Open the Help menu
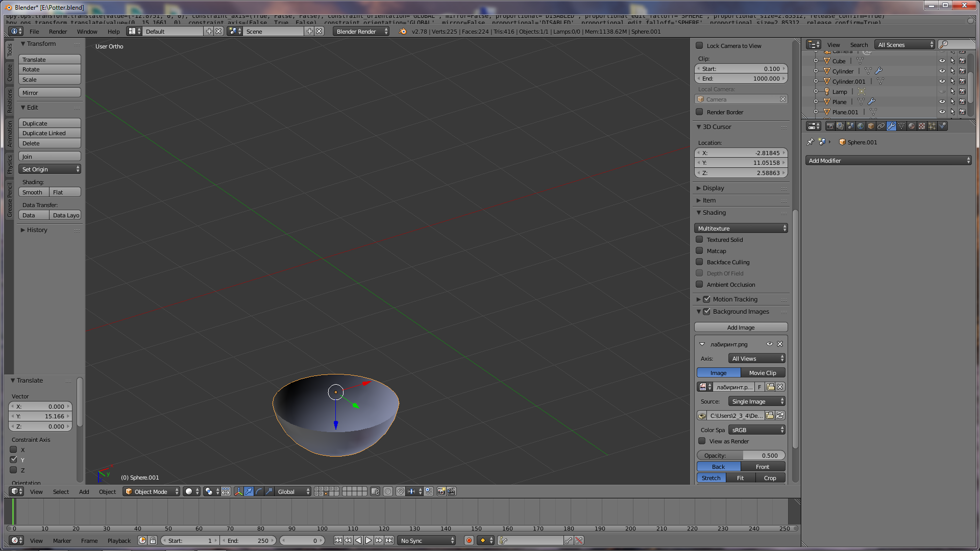This screenshot has width=980, height=551. click(x=113, y=31)
